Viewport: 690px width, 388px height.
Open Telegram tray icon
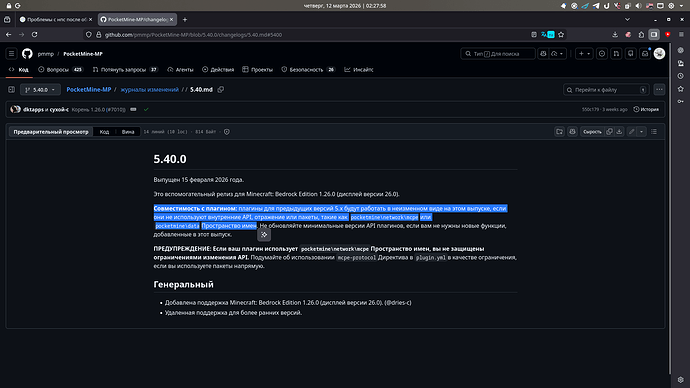(x=596, y=6)
